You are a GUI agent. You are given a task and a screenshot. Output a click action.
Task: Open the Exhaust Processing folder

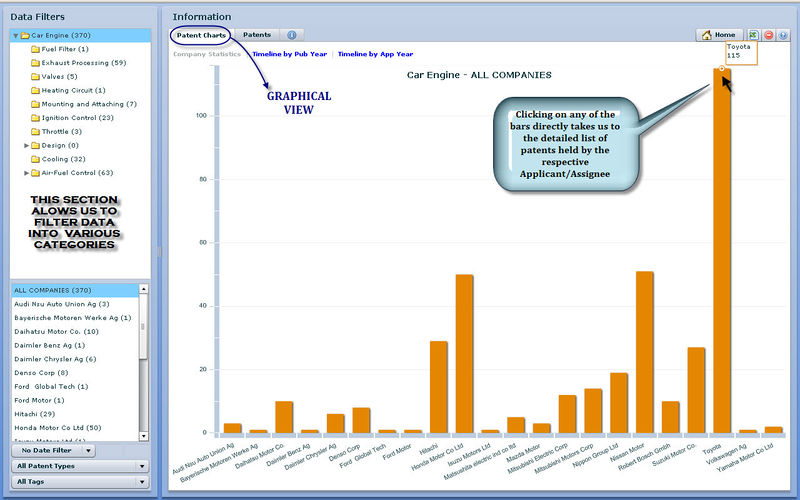point(83,63)
